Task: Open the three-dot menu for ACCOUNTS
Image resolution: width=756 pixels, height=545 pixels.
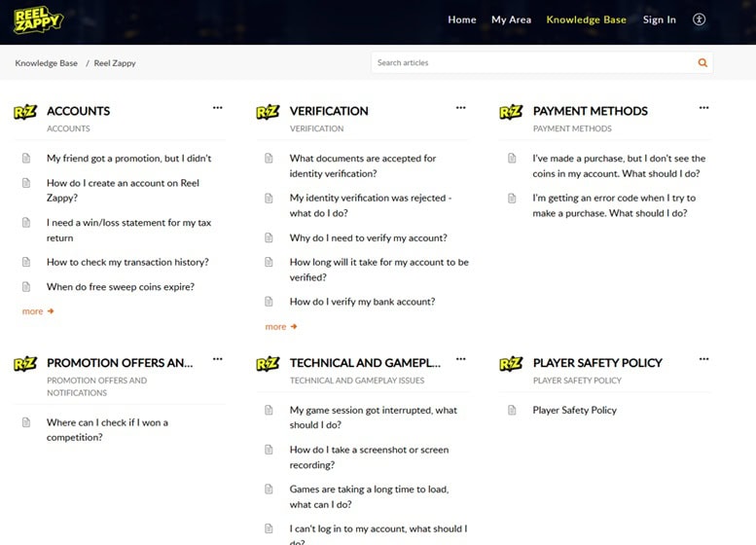Action: pyautogui.click(x=217, y=108)
